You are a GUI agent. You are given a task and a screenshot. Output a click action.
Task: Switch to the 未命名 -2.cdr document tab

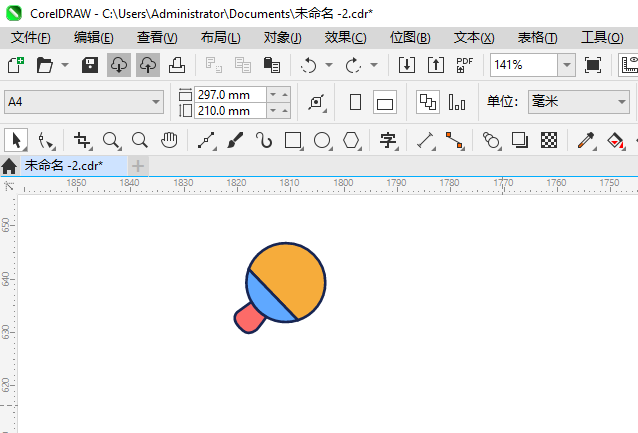tap(74, 166)
